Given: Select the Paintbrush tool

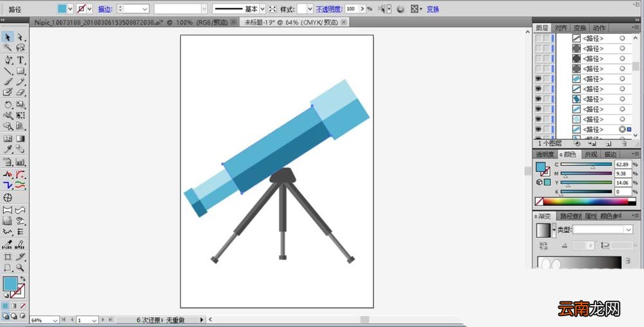Looking at the screenshot, I should (x=8, y=82).
